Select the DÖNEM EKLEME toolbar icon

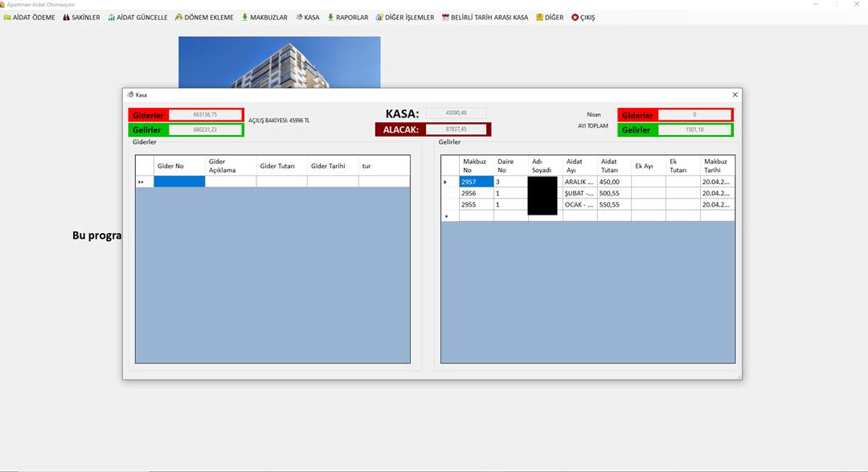pyautogui.click(x=179, y=17)
